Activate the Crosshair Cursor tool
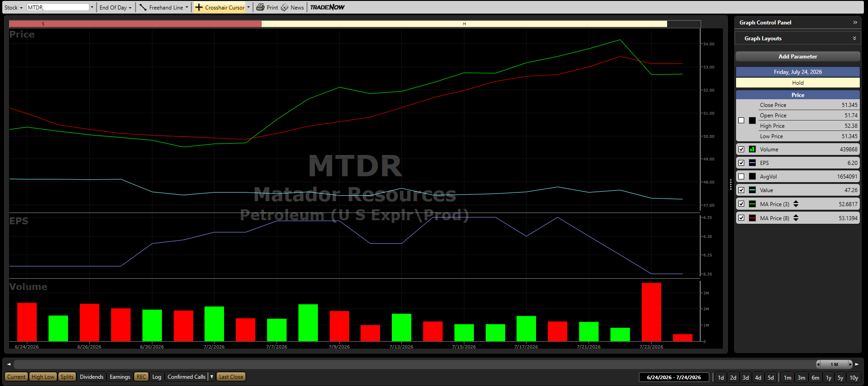 [x=220, y=7]
